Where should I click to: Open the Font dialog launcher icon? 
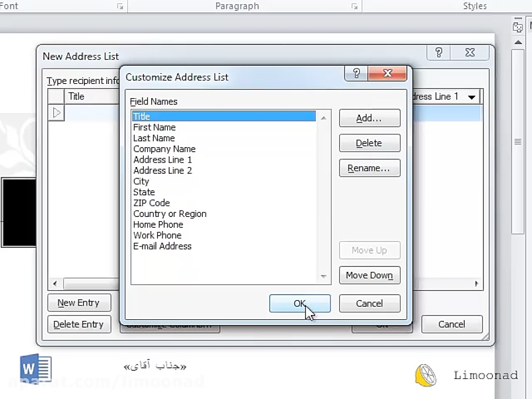pyautogui.click(x=120, y=7)
